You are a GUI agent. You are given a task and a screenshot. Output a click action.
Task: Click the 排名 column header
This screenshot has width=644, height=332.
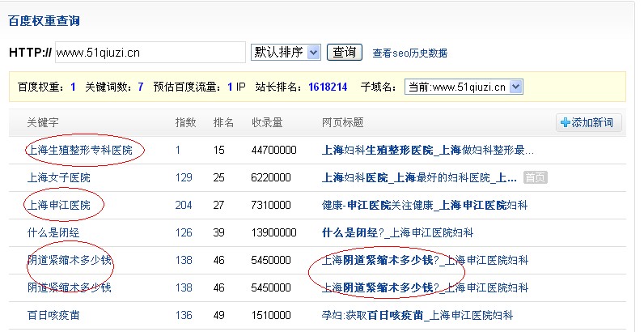point(223,122)
